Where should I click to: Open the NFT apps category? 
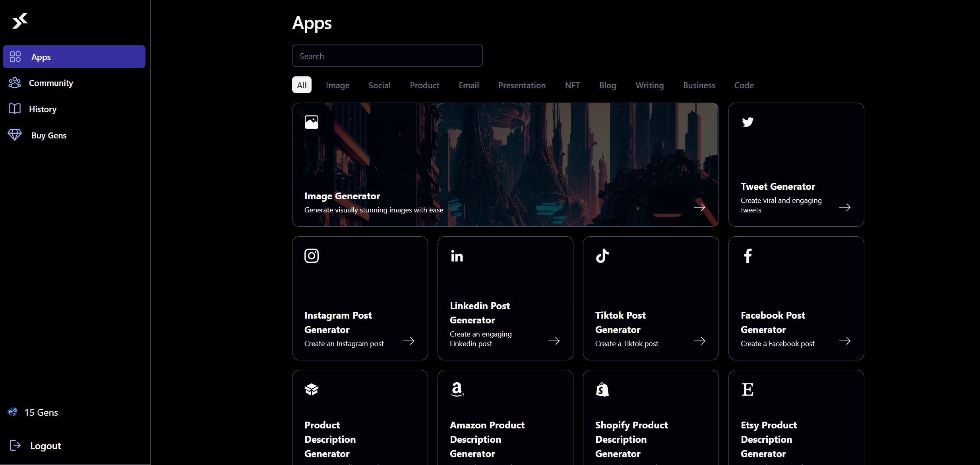coord(572,84)
